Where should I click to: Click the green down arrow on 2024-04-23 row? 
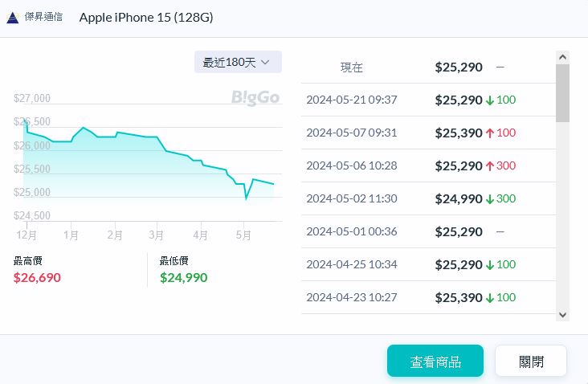click(489, 297)
